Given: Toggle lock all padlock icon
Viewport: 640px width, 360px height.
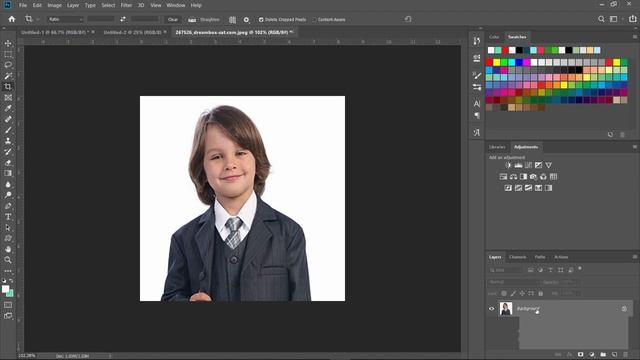Looking at the screenshot, I should coord(540,293).
